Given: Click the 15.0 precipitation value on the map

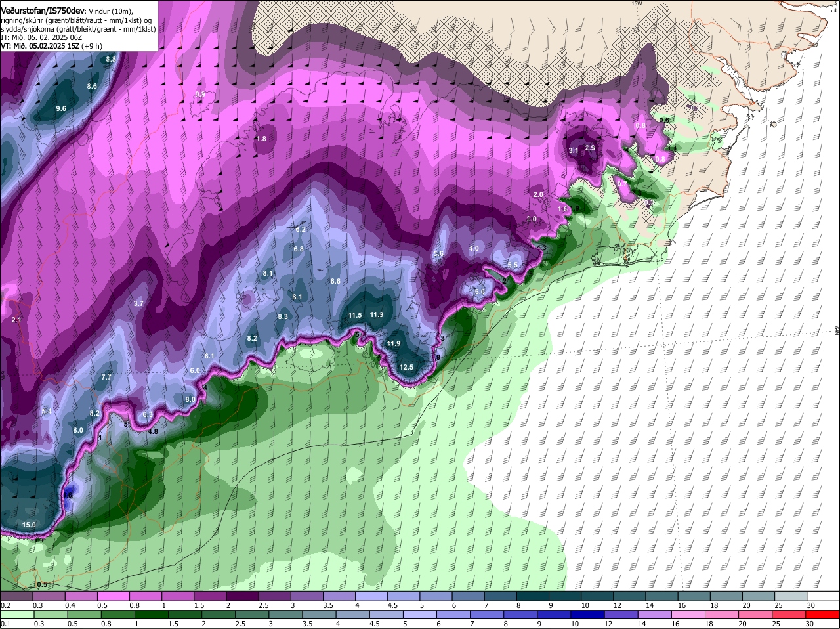Looking at the screenshot, I should tap(29, 525).
